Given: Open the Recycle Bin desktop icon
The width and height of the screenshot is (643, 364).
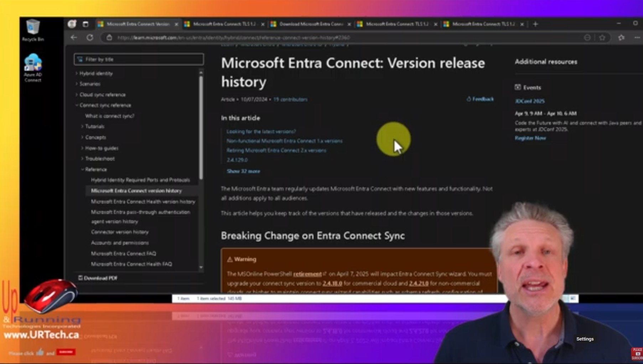Looking at the screenshot, I should (x=32, y=28).
